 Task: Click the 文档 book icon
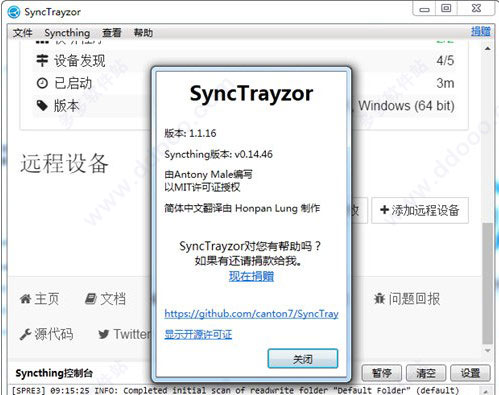[x=90, y=298]
